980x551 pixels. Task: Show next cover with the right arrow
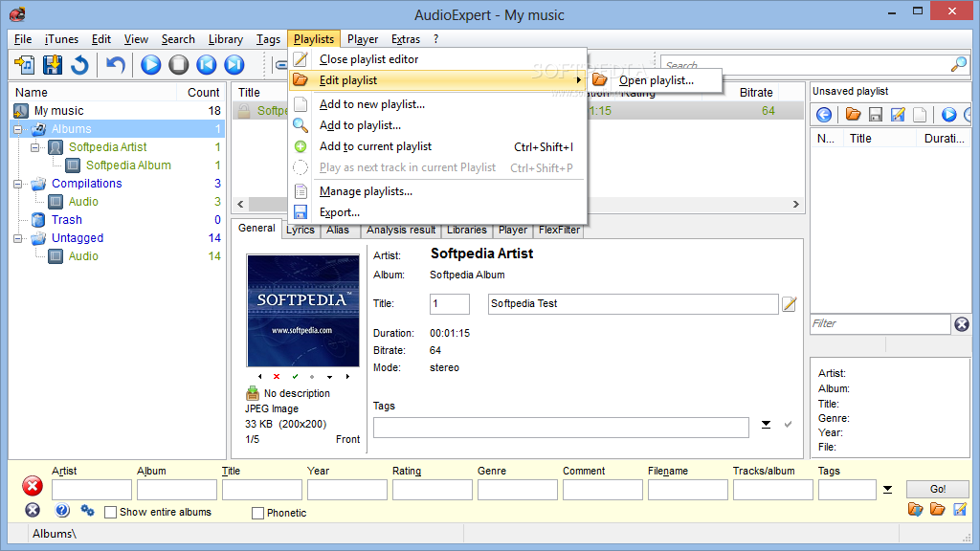(347, 377)
